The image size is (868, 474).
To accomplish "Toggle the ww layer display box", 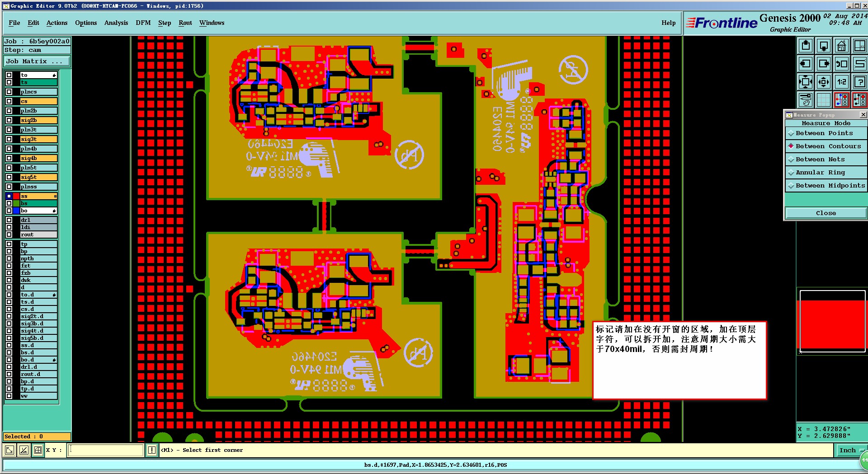I will click(9, 396).
